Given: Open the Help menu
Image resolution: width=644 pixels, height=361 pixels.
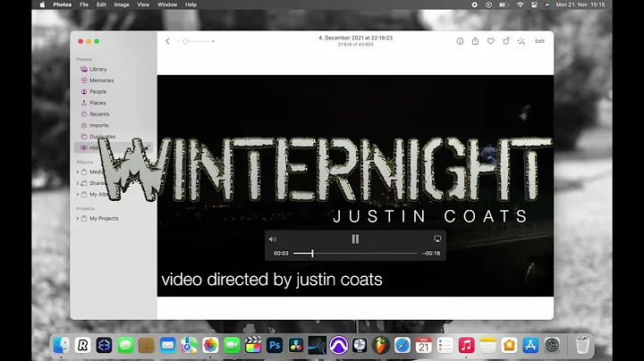Looking at the screenshot, I should [x=191, y=5].
